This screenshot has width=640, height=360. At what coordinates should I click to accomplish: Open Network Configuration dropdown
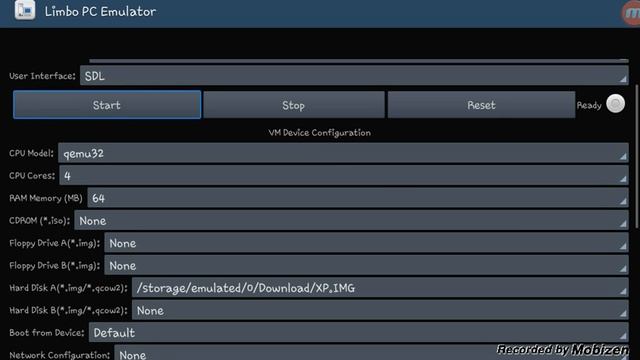371,353
